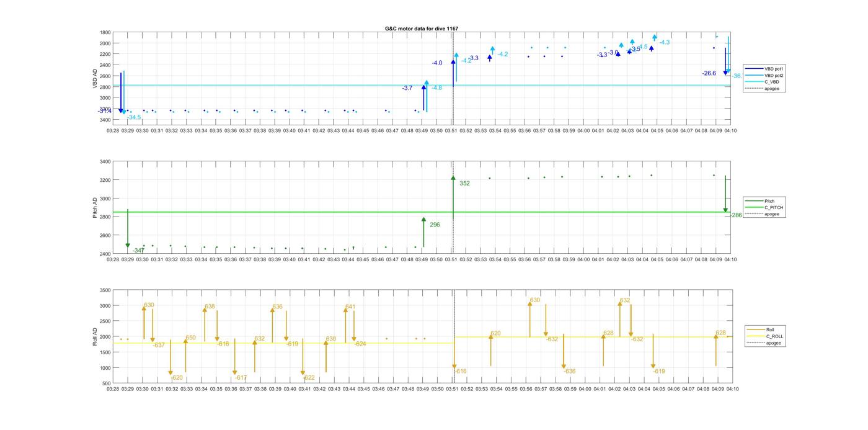Click the '-4.0' VBD value label

[x=437, y=63]
